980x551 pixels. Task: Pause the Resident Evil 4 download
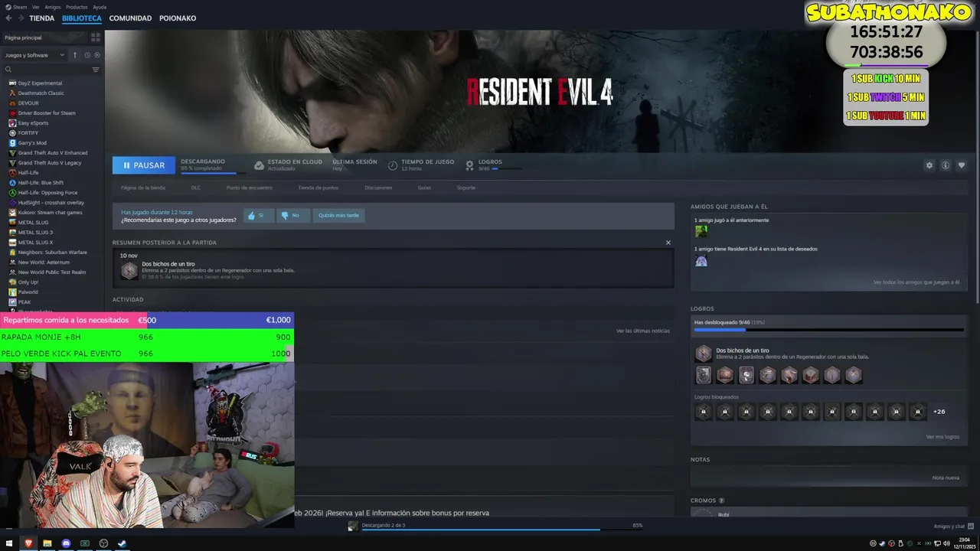pyautogui.click(x=143, y=165)
